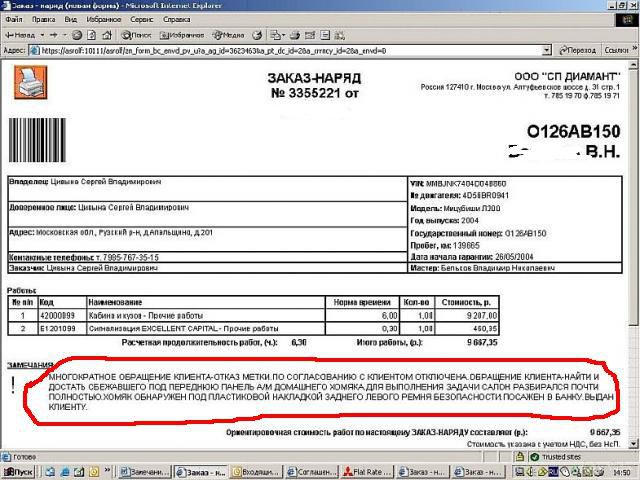Click into the address bar URL field

tap(286, 51)
